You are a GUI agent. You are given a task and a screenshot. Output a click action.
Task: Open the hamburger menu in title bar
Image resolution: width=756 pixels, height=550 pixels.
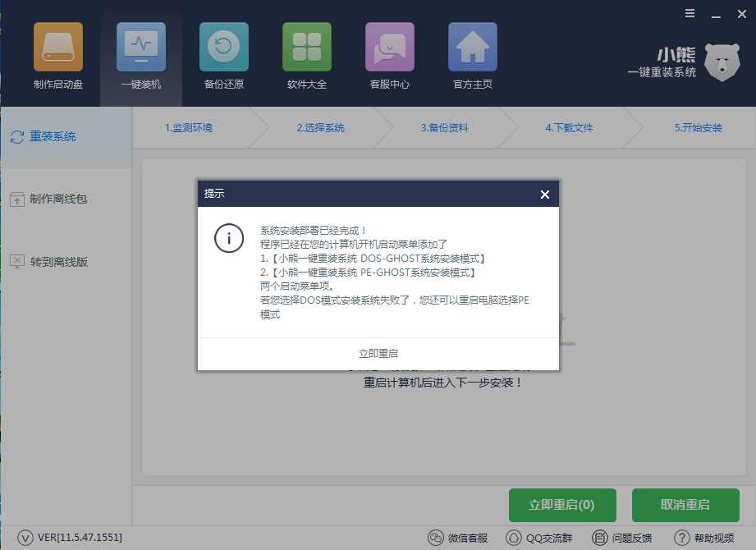tap(690, 13)
